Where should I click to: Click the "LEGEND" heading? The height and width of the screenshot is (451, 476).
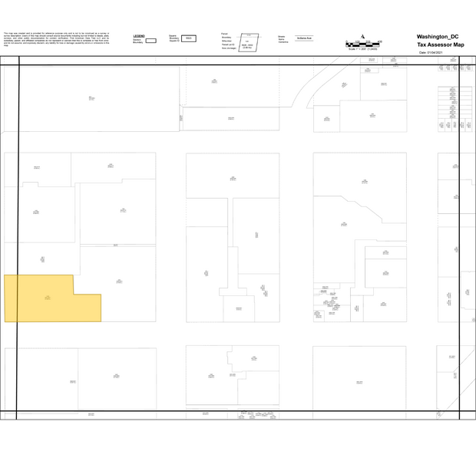coord(139,36)
